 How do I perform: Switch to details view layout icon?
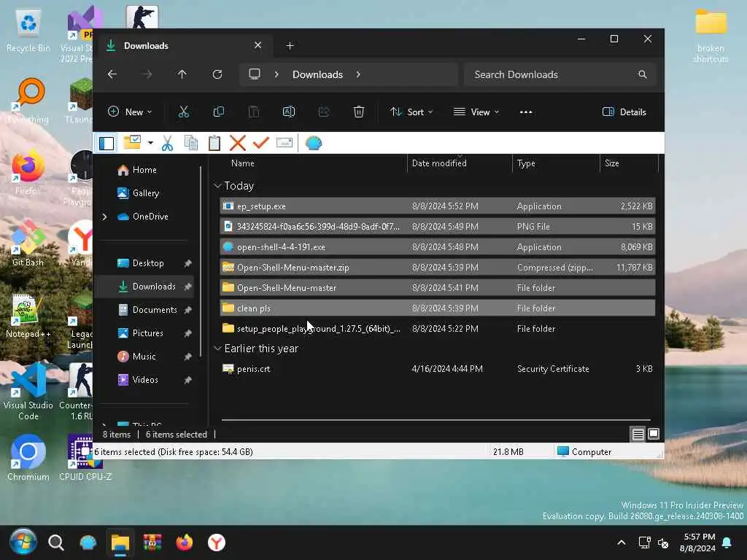pyautogui.click(x=638, y=434)
